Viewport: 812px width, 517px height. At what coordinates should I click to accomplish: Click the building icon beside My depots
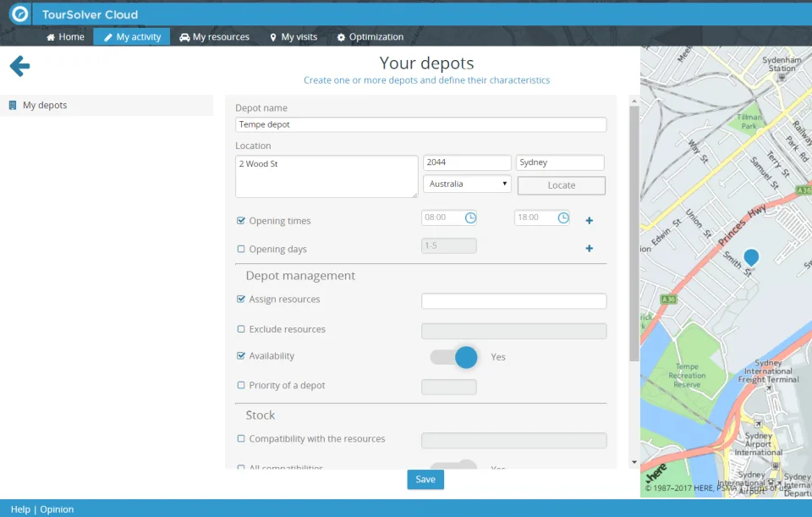pyautogui.click(x=13, y=105)
